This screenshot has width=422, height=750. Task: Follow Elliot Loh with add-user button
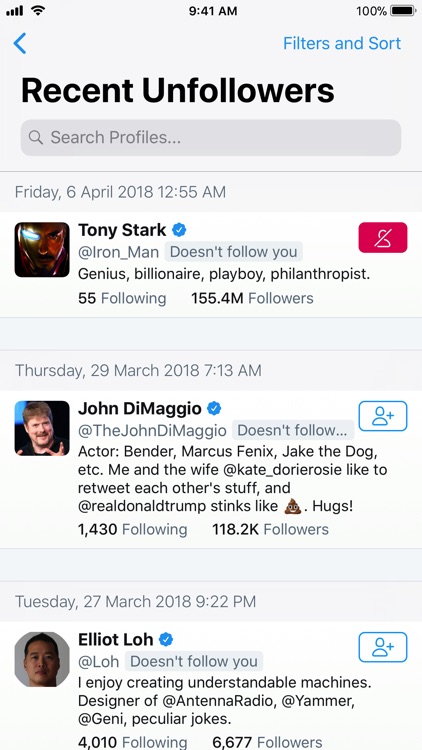(x=383, y=647)
